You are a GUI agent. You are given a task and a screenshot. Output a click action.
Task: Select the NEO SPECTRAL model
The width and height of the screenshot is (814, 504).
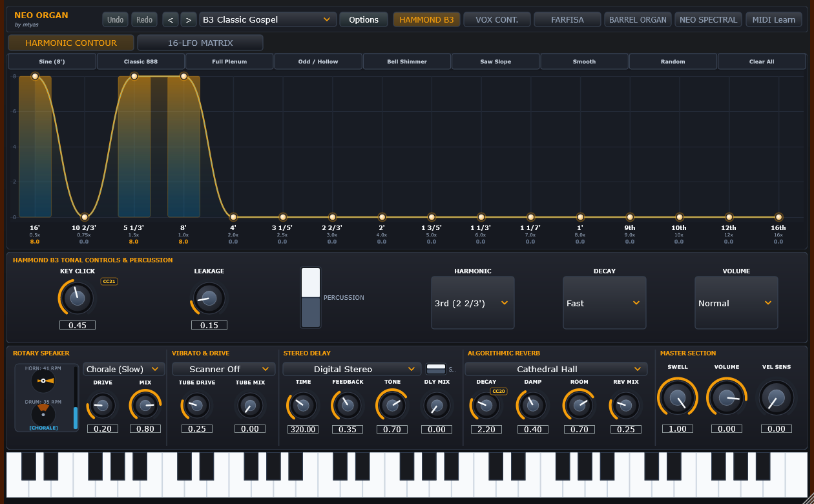coord(708,19)
